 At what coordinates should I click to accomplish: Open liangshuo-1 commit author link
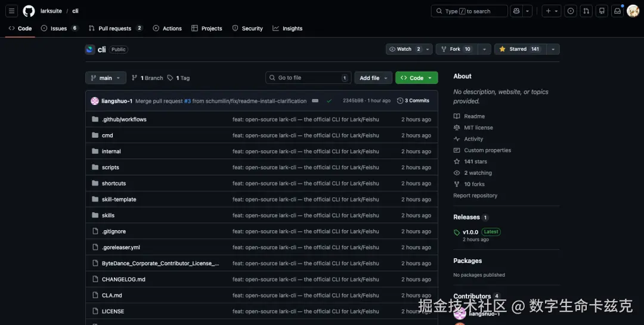click(x=117, y=101)
